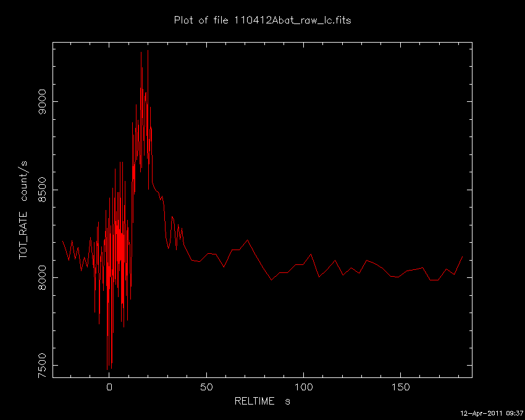Click the y-axis tick label 8000

pos(42,278)
